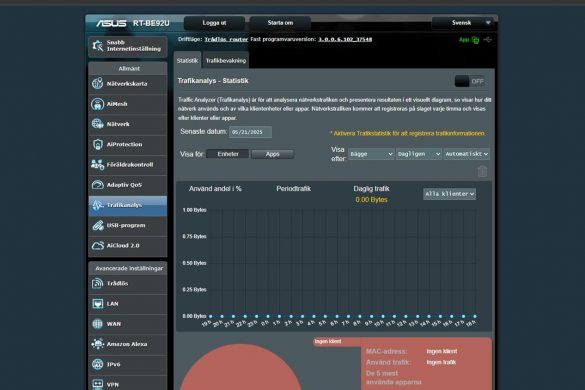Click the Använd andel i % heading

click(x=215, y=189)
